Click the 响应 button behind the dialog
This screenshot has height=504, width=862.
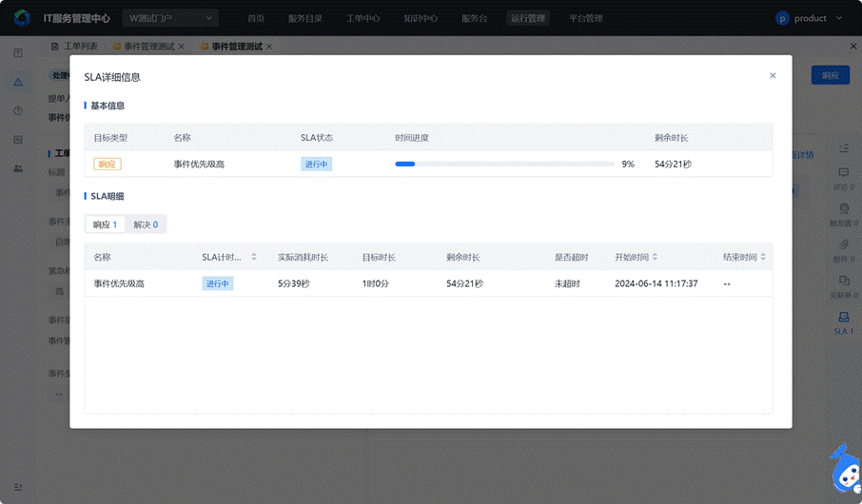coord(830,75)
